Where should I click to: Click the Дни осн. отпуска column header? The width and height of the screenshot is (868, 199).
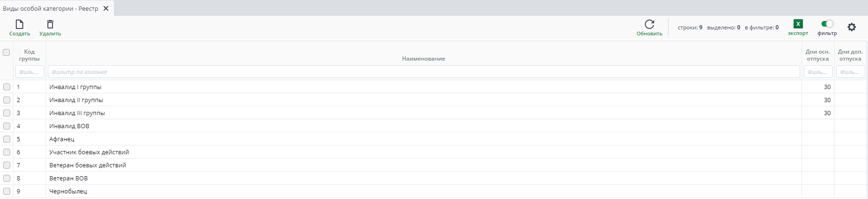click(818, 55)
